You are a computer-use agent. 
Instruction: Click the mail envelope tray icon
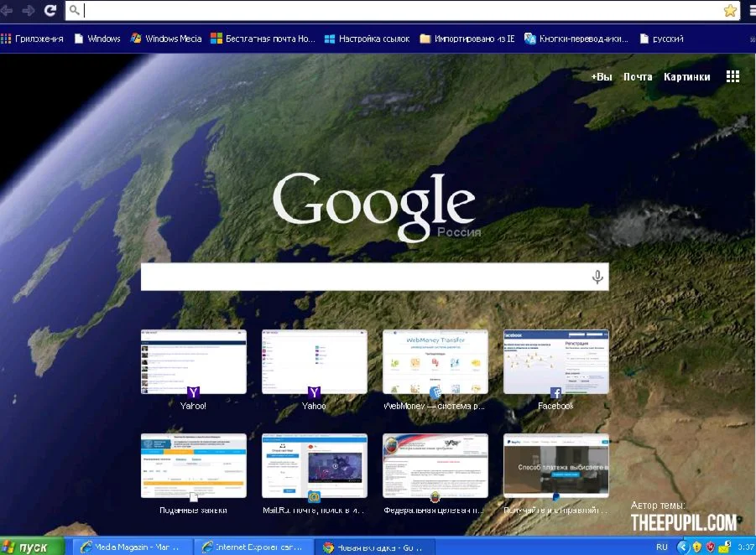725,547
